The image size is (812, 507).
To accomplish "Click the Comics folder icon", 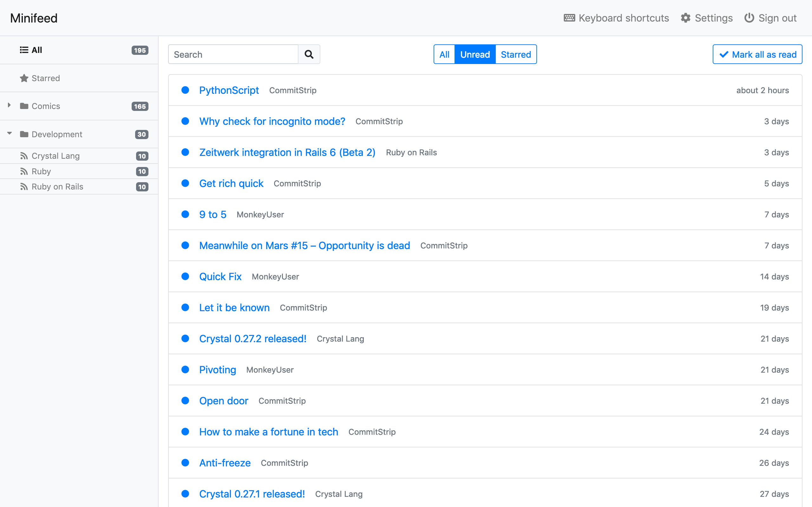I will [x=24, y=106].
